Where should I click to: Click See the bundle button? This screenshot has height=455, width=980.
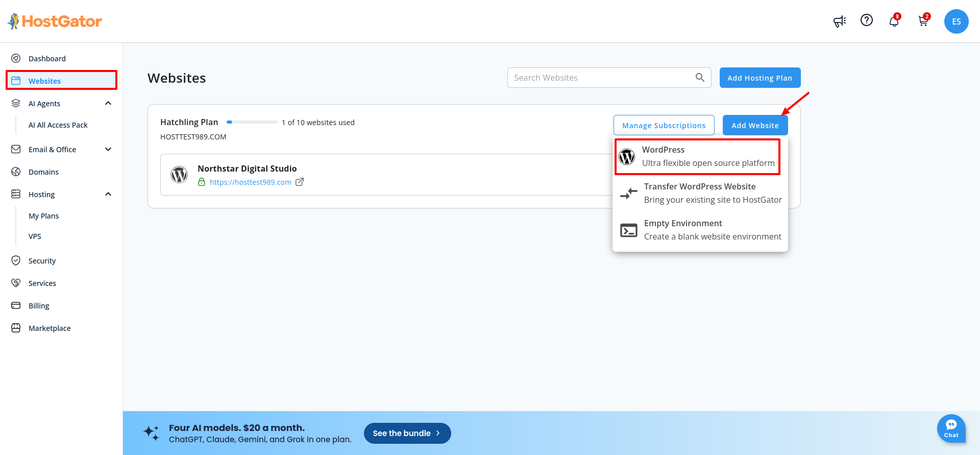point(407,433)
